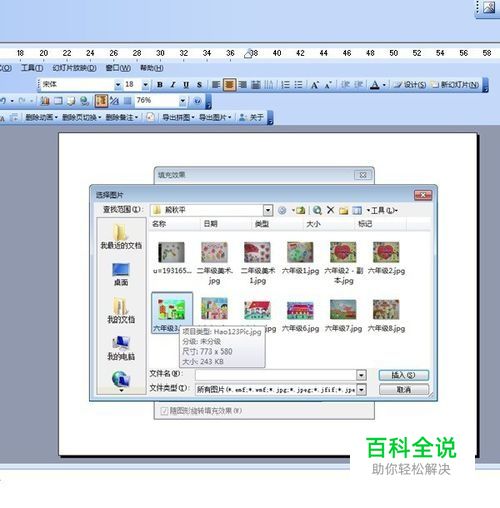This screenshot has width=500, height=508.
Task: Open the Look in (查找范围) folder dropdown
Action: click(x=268, y=210)
